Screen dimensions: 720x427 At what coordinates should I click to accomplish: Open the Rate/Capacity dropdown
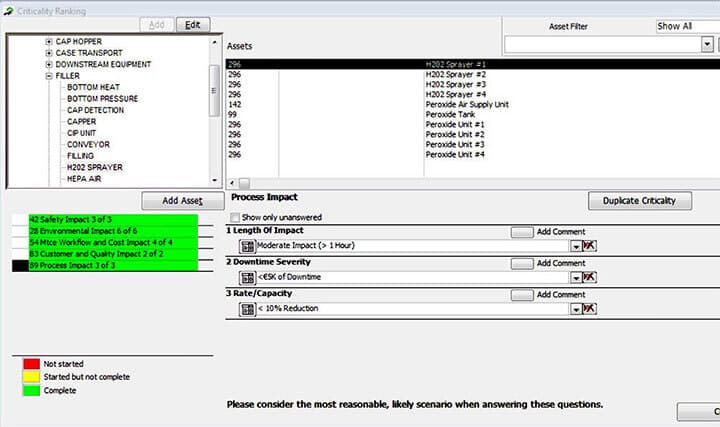pos(576,309)
